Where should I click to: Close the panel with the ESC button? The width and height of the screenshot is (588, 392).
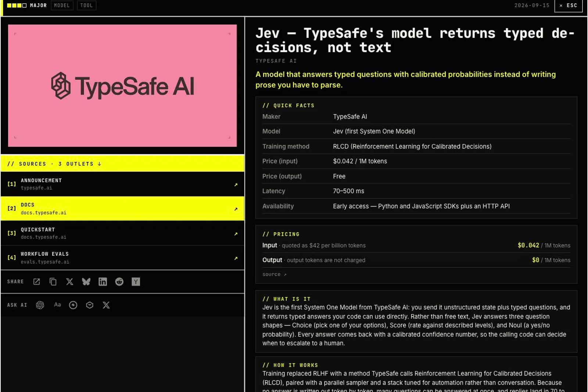pos(568,6)
